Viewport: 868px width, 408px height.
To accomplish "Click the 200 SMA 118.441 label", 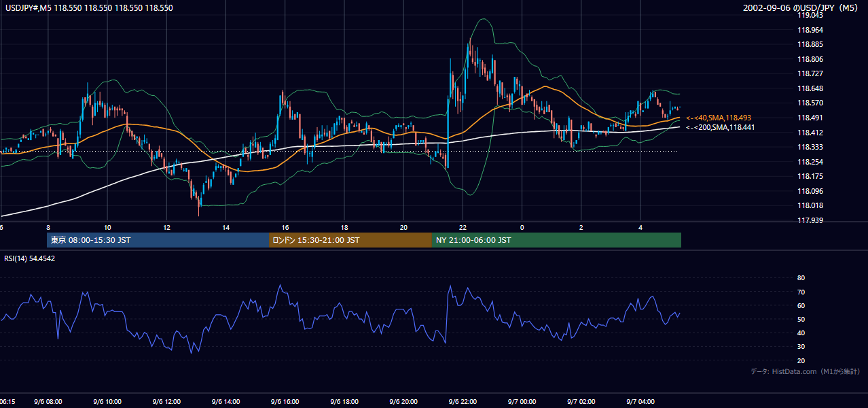I will [720, 127].
